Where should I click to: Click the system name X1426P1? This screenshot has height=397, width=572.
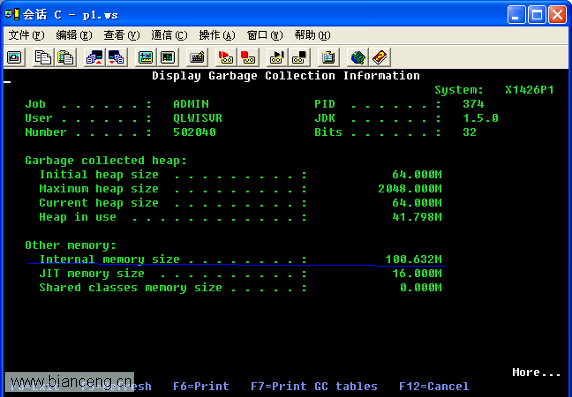click(x=530, y=90)
